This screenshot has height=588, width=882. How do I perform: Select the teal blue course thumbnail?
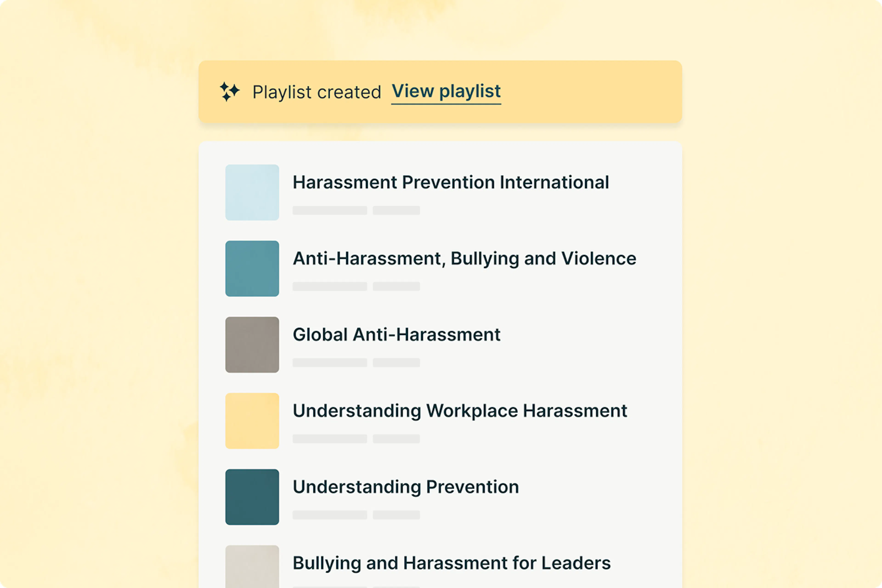click(x=252, y=269)
